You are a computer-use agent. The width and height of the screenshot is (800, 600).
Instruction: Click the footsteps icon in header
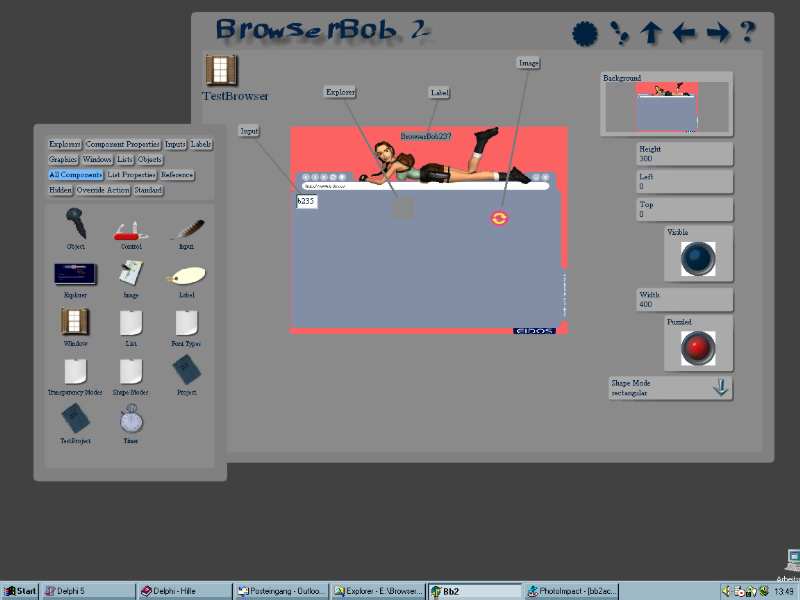619,33
